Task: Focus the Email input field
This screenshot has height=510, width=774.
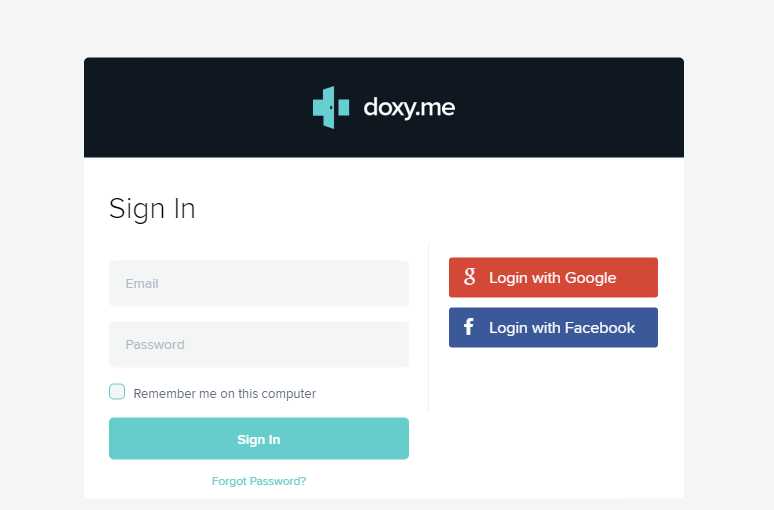Action: 258,284
